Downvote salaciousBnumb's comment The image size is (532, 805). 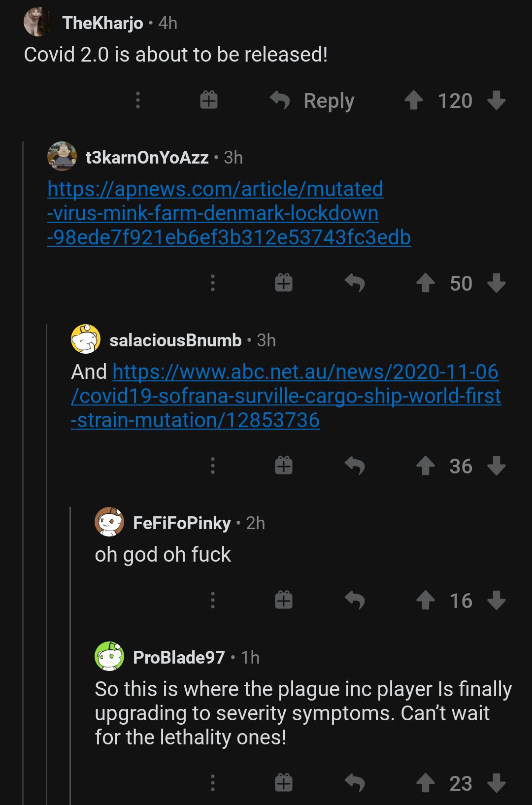[496, 466]
